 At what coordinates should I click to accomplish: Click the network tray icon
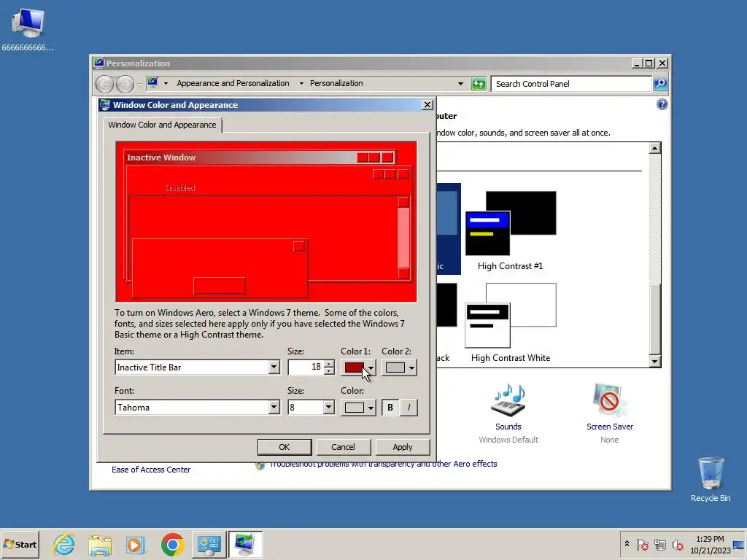[659, 544]
